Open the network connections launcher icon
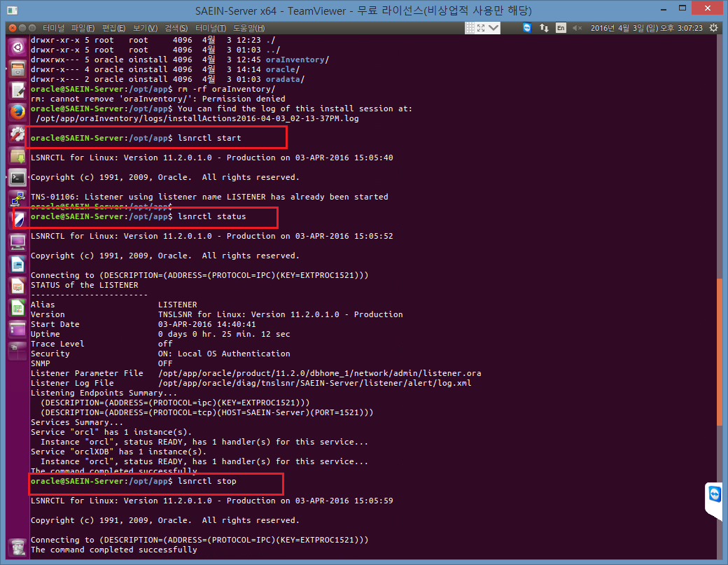The image size is (728, 565). point(17,199)
